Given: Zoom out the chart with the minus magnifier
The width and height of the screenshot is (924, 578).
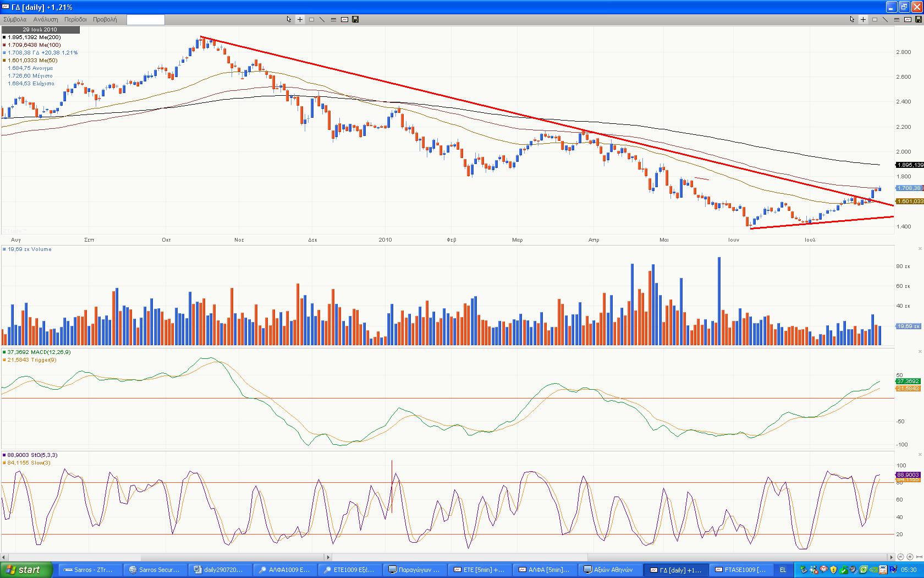Looking at the screenshot, I should [901, 557].
